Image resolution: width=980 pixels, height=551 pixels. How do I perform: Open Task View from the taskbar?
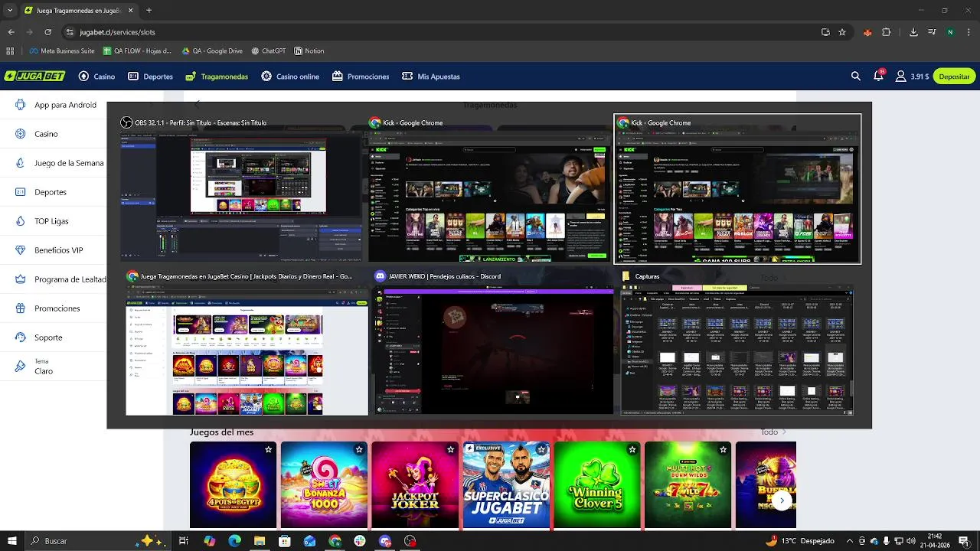(184, 541)
